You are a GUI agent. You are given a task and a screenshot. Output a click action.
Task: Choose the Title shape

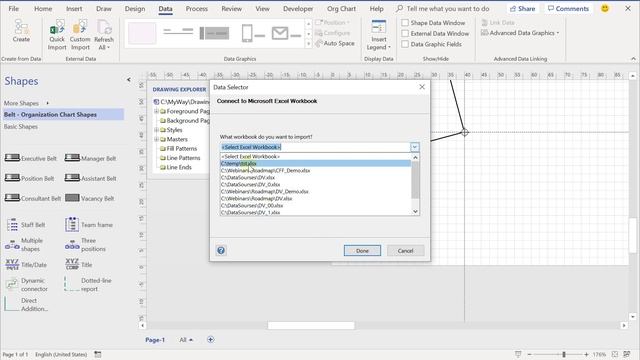click(79, 265)
